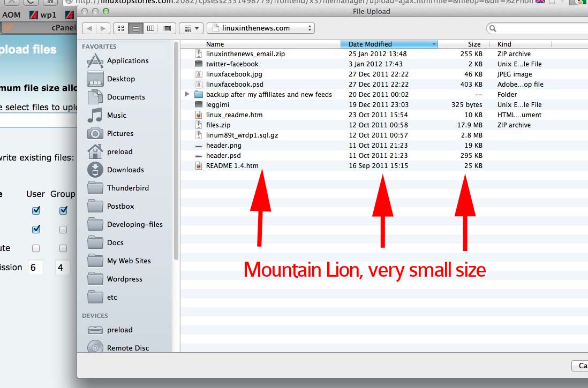Click the browser address bar URL

[304, 2]
